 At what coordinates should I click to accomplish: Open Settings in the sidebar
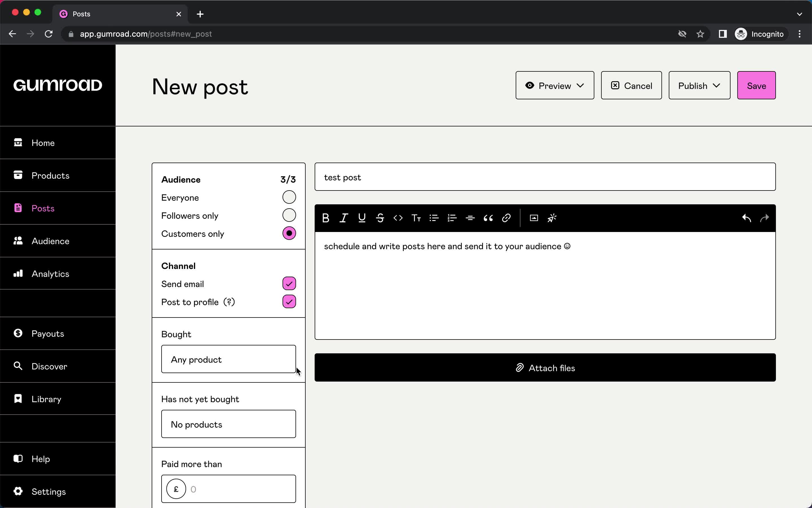tap(58, 492)
